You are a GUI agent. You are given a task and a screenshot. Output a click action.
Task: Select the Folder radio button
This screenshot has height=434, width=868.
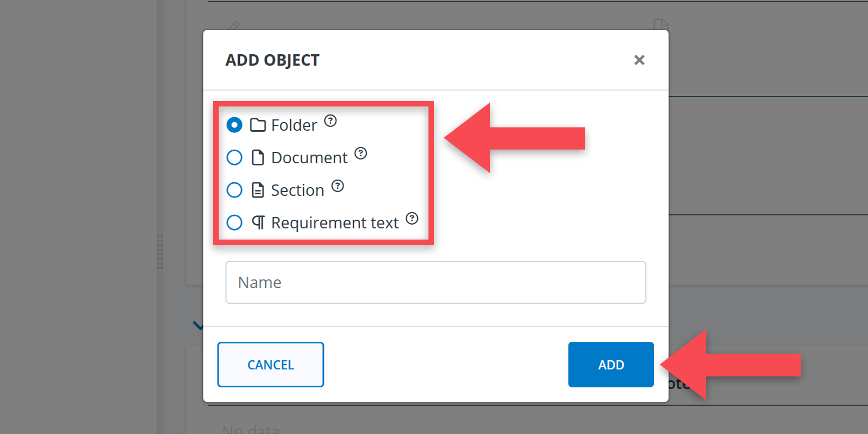pyautogui.click(x=234, y=125)
